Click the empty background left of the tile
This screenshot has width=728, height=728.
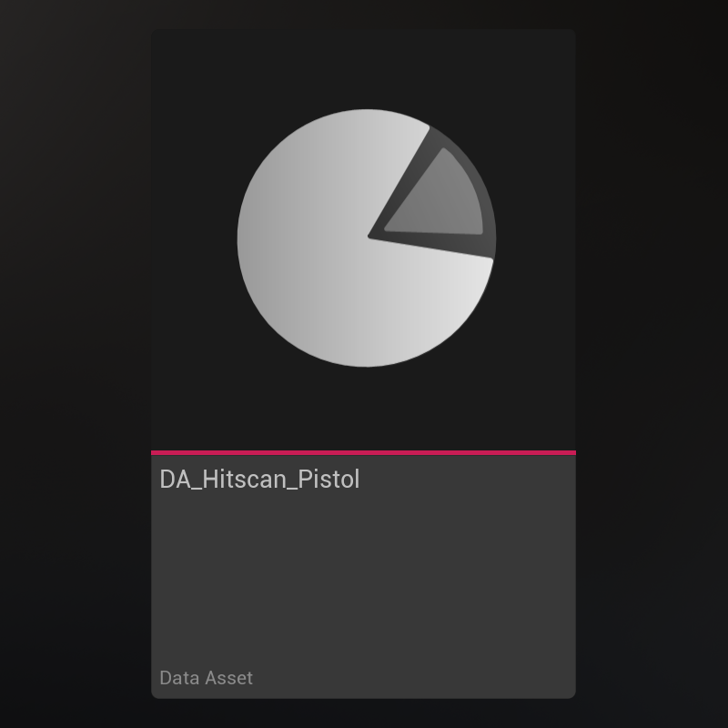73,364
